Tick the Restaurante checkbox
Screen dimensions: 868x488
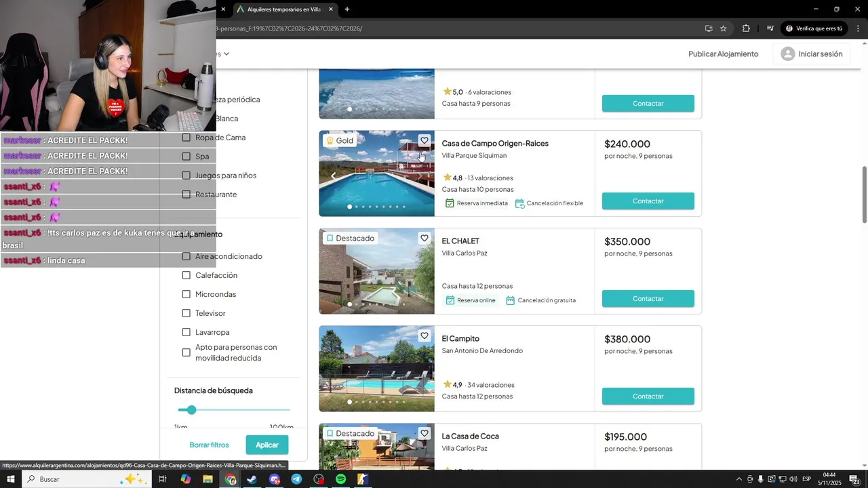pyautogui.click(x=186, y=195)
